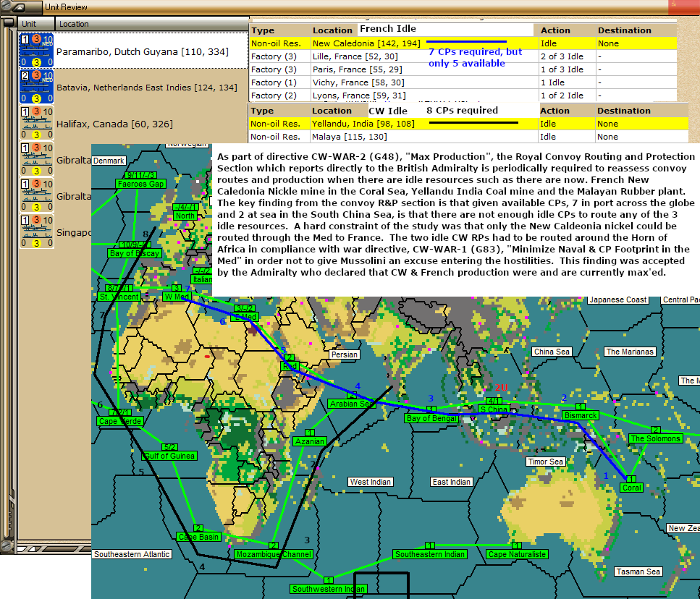Click The Solomons sea area label
Image resolution: width=700 pixels, height=599 pixels.
[655, 438]
